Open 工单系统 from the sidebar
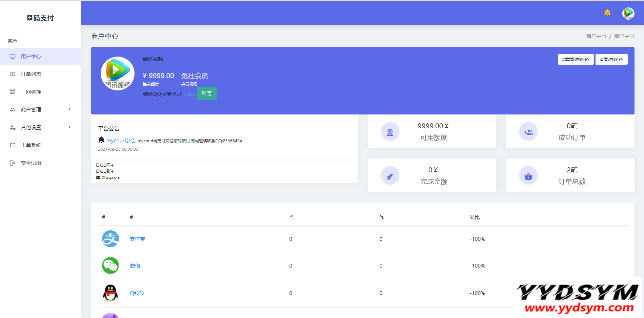This screenshot has width=644, height=318. click(31, 145)
